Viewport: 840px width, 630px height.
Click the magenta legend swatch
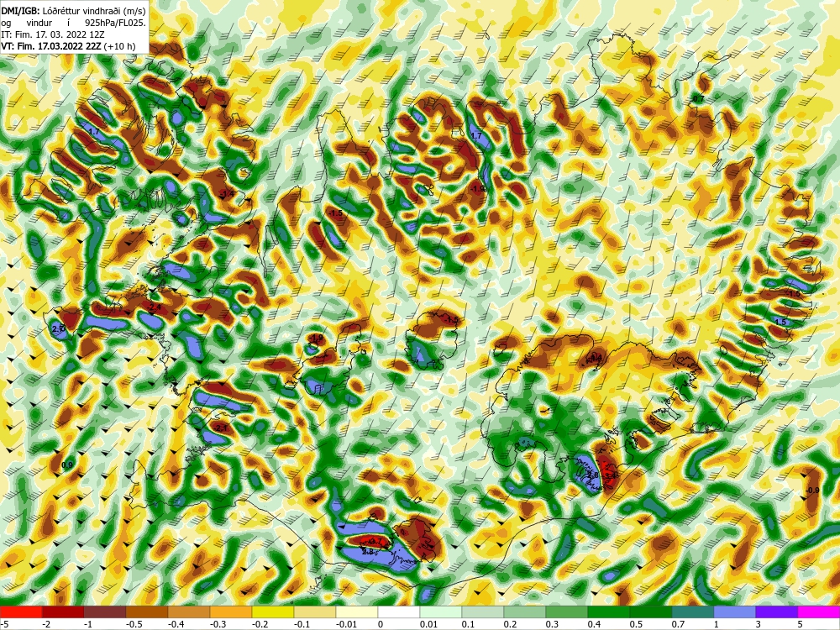pyautogui.click(x=818, y=612)
